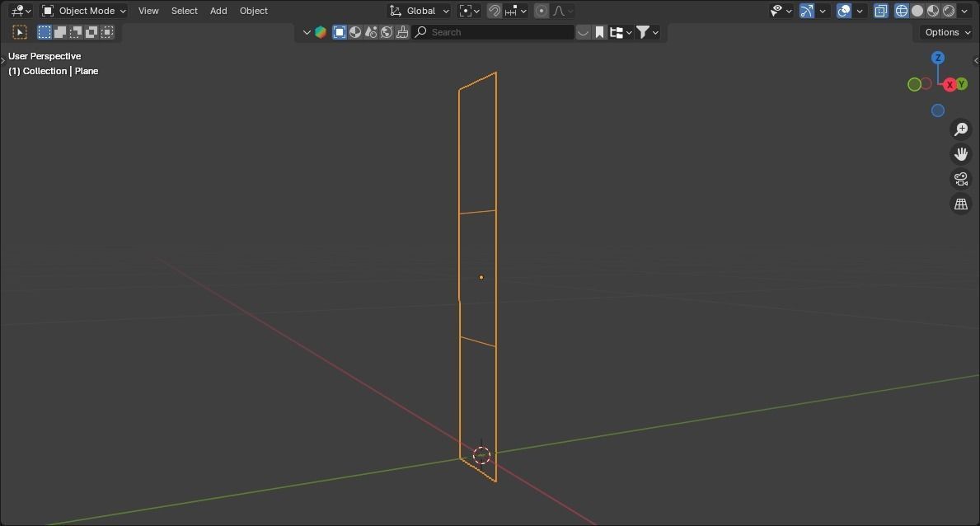Switch to solid shading
The height and width of the screenshot is (526, 980).
point(917,11)
